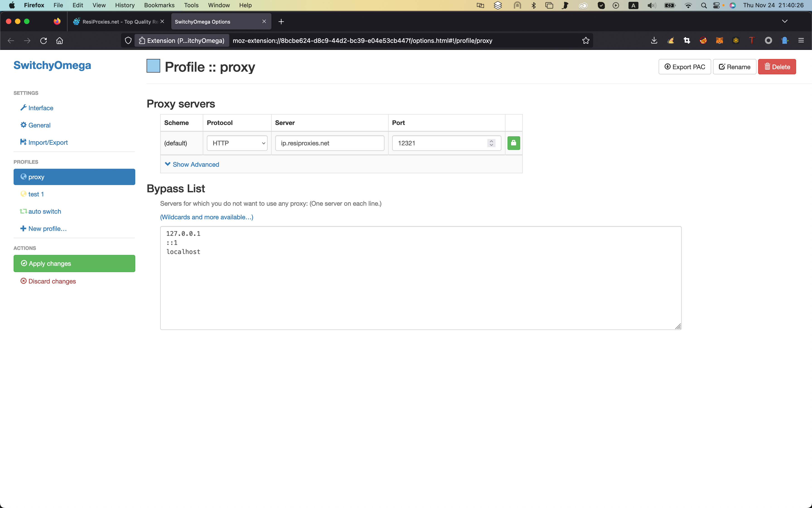Open the View menu
This screenshot has height=508, width=812.
(x=99, y=5)
